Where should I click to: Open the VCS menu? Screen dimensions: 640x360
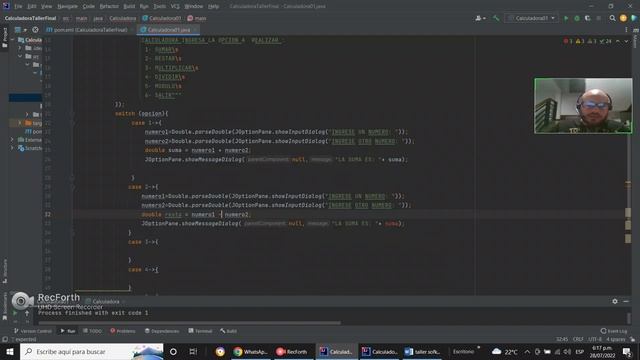tap(175, 7)
